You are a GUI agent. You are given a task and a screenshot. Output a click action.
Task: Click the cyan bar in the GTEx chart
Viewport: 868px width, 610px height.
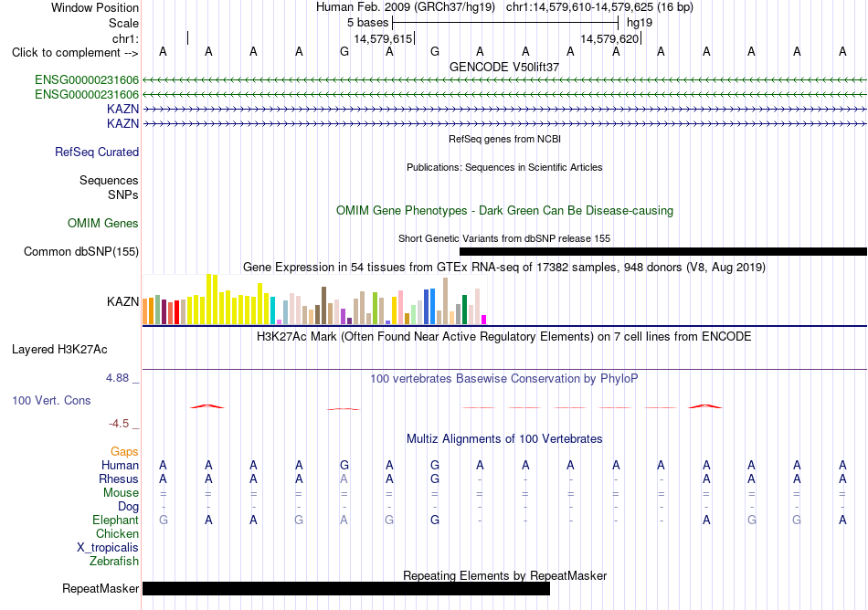272,310
